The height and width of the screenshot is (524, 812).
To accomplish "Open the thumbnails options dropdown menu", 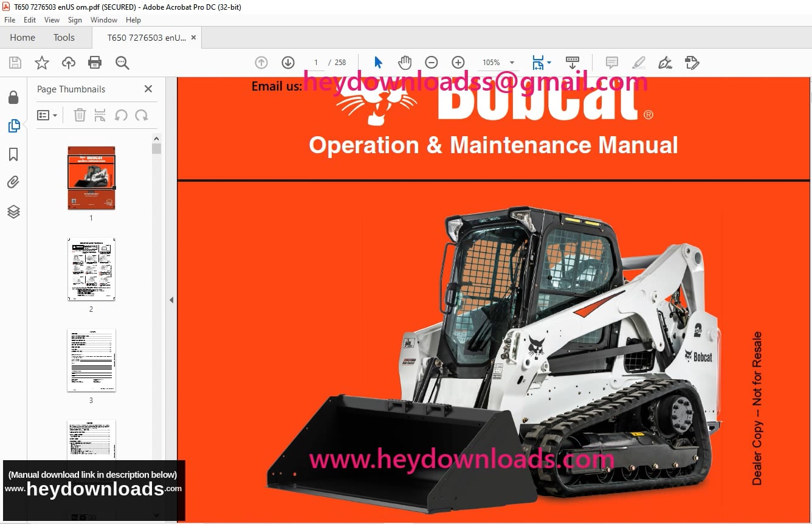I will 47,115.
